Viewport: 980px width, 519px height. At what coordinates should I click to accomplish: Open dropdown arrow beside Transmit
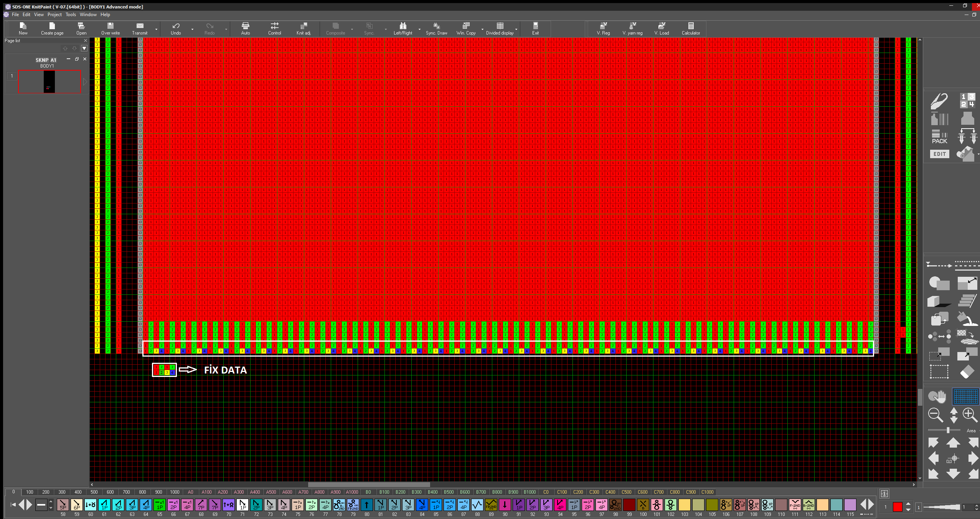point(156,29)
